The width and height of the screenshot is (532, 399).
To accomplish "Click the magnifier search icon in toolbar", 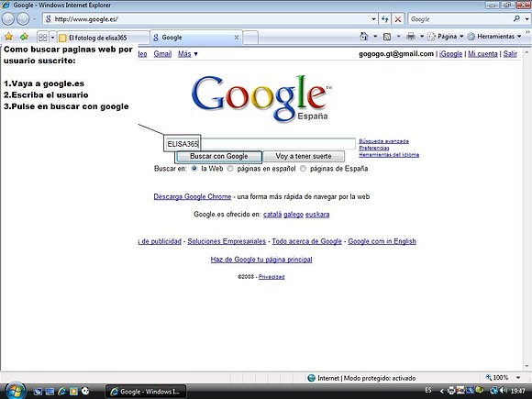I will pos(516,19).
